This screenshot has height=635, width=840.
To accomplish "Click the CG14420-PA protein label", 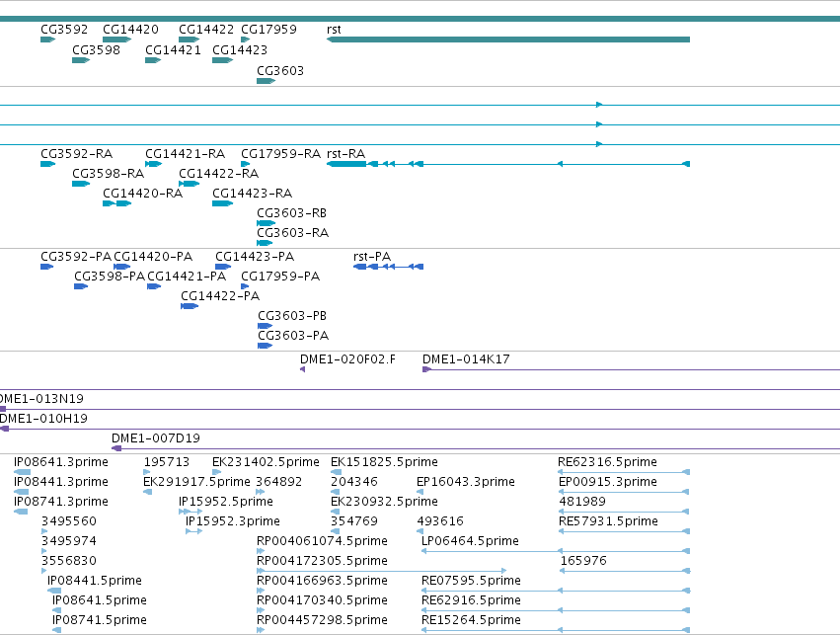I will 153,257.
